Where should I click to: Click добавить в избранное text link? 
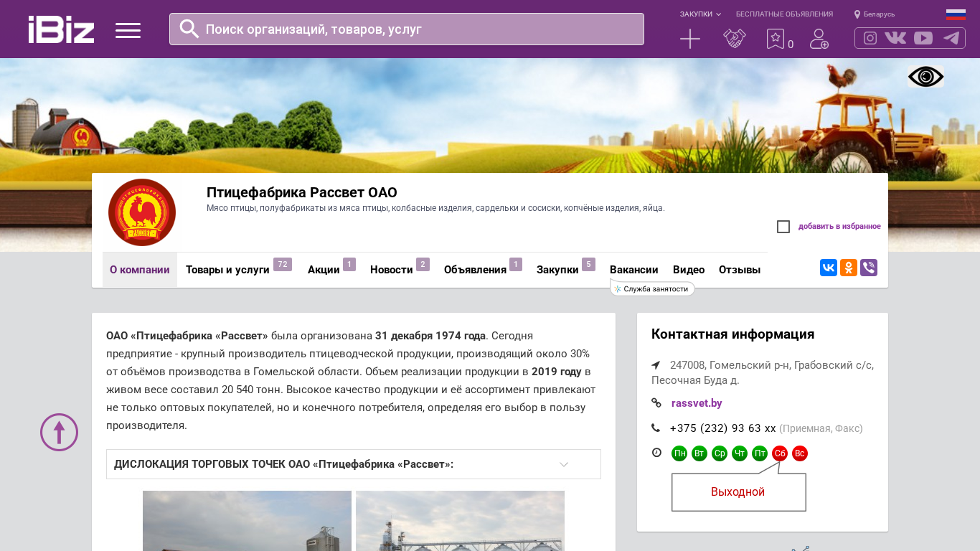(839, 227)
